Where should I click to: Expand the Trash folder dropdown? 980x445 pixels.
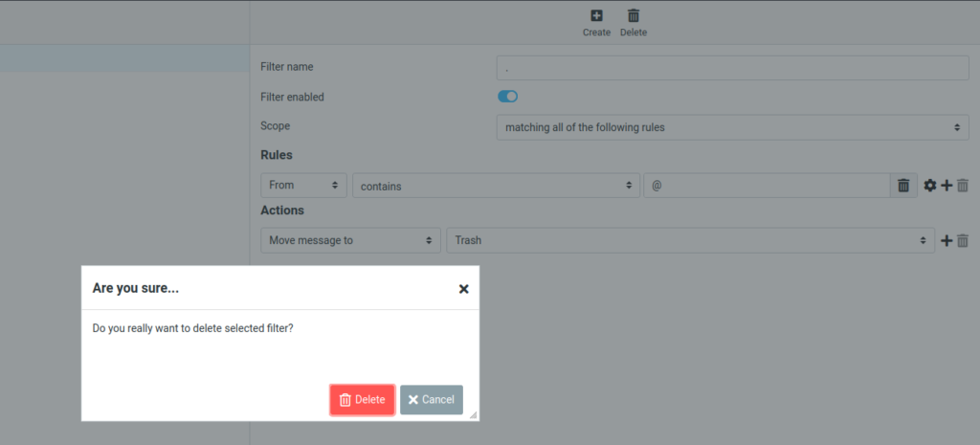point(690,240)
